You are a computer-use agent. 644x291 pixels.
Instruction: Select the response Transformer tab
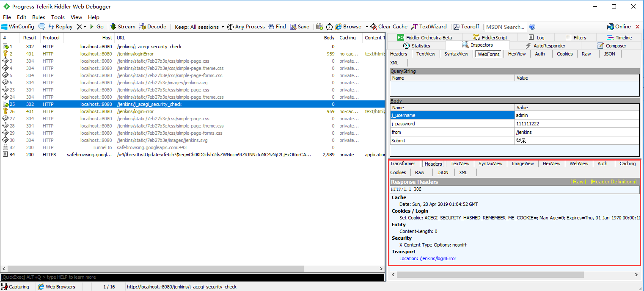click(x=403, y=164)
